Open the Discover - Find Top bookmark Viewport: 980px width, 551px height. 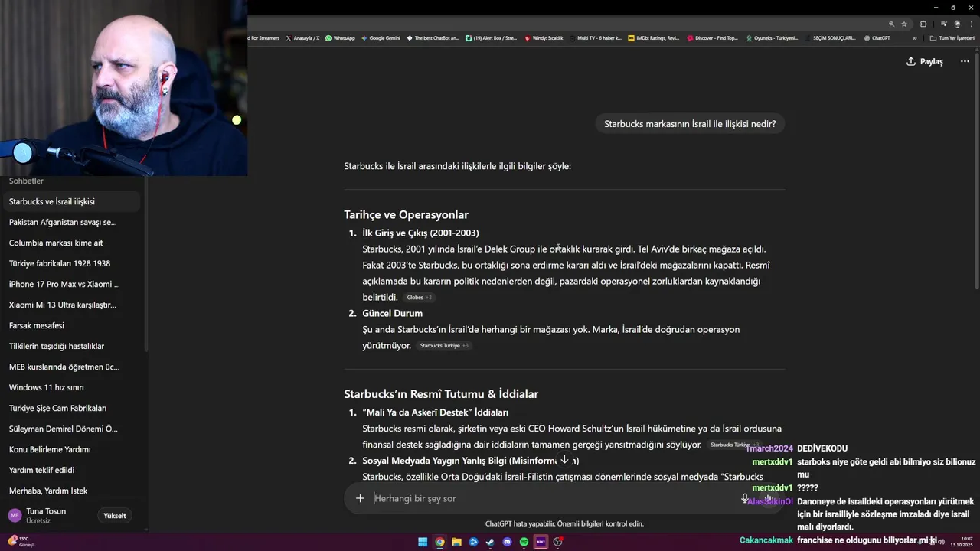712,37
